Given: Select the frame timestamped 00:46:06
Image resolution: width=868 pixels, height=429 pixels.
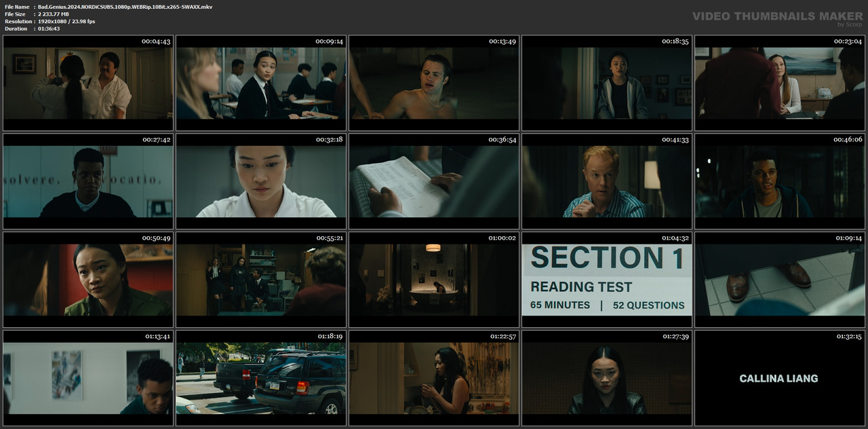Looking at the screenshot, I should (x=780, y=181).
